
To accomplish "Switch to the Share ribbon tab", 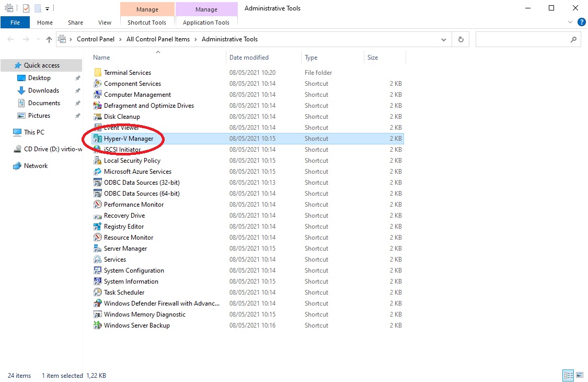I will (x=75, y=22).
